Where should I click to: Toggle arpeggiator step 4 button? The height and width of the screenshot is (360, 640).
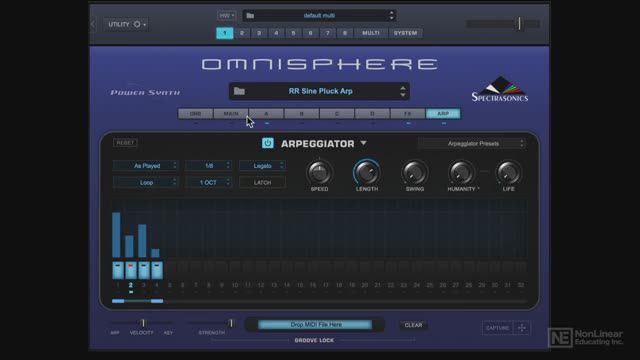click(x=157, y=270)
